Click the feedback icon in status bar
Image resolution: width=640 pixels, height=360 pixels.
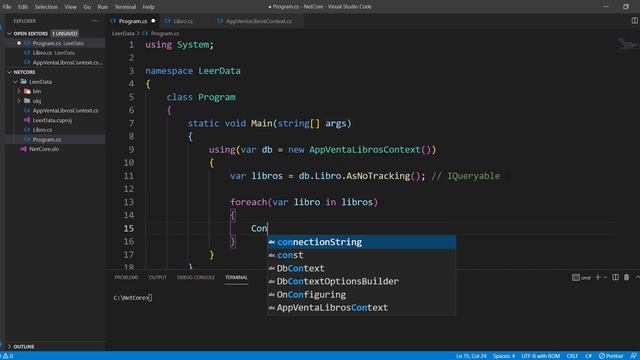(x=633, y=356)
